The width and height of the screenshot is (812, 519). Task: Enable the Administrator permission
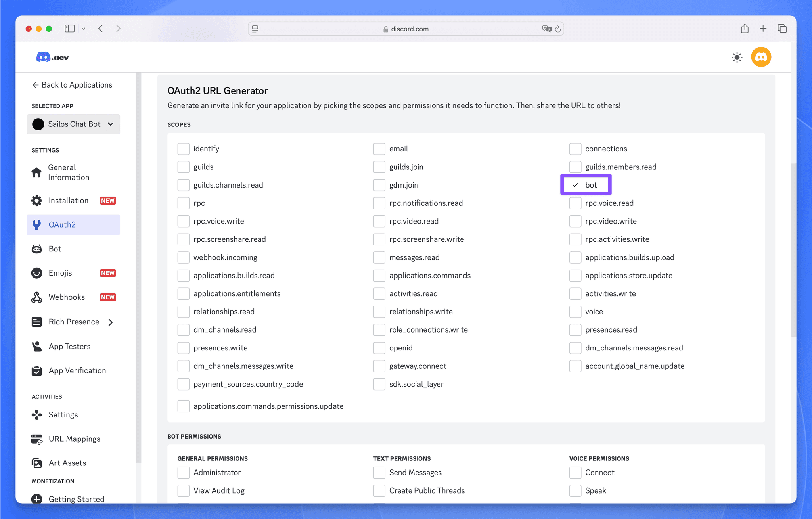tap(183, 472)
